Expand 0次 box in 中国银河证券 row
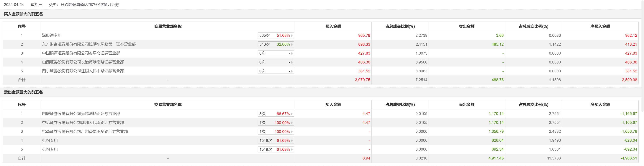644x166 pixels. coord(292,53)
